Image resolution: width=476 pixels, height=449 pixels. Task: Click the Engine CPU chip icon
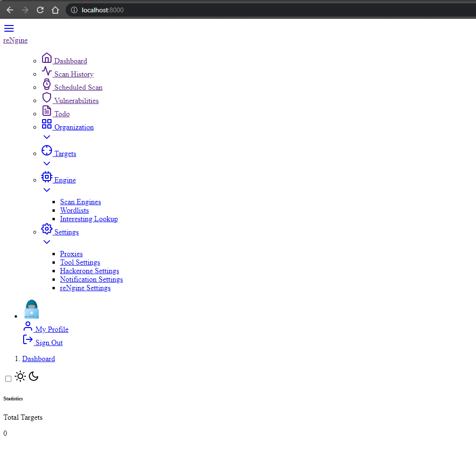point(47,177)
